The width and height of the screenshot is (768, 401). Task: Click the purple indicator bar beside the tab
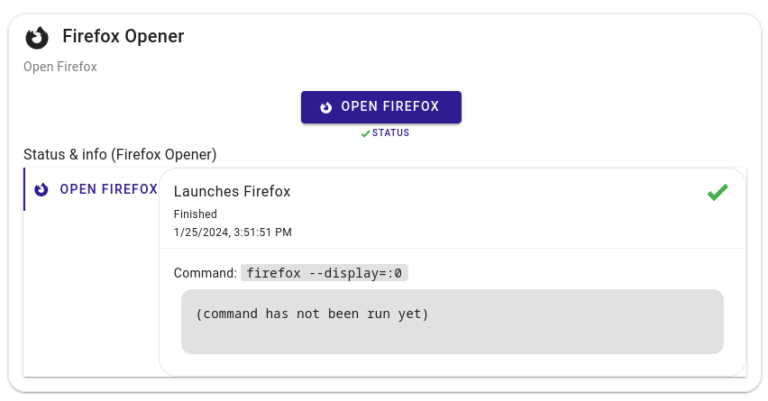[24, 189]
